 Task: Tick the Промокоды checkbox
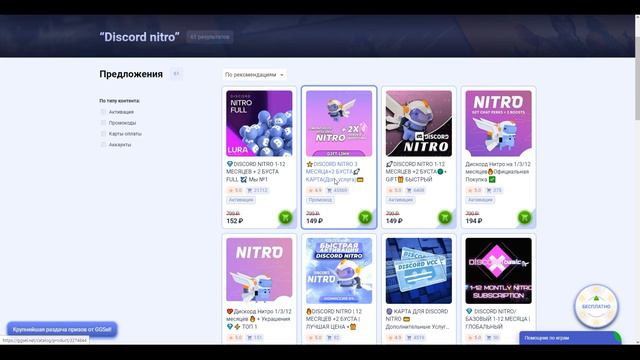pos(103,122)
